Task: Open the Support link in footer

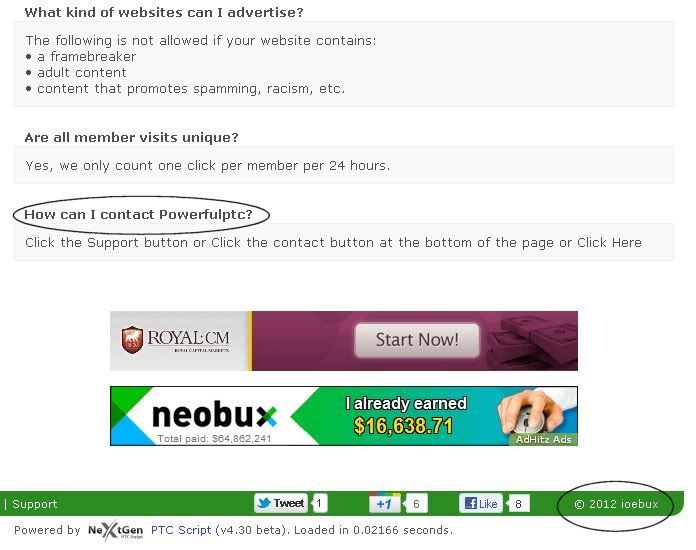Action: [35, 504]
